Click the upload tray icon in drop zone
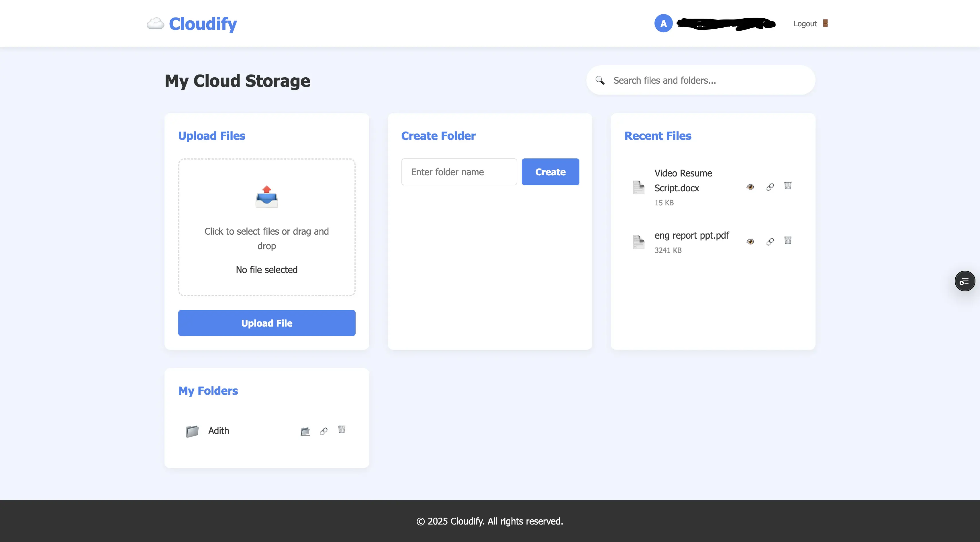The height and width of the screenshot is (542, 980). click(267, 197)
